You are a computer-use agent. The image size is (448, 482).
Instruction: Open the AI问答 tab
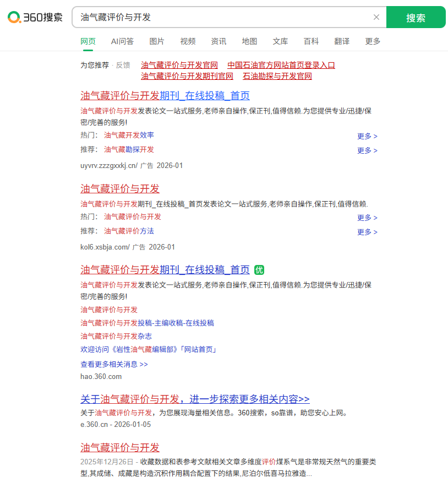(122, 41)
